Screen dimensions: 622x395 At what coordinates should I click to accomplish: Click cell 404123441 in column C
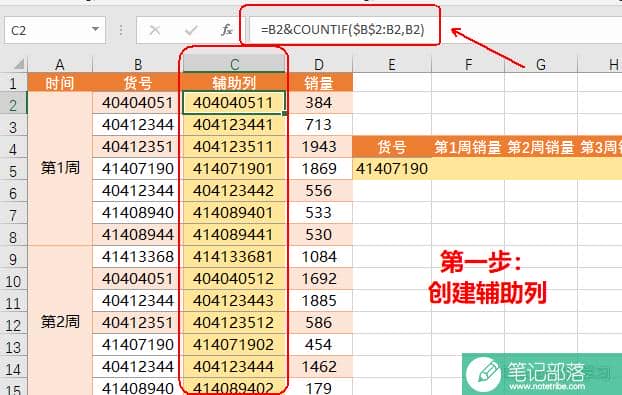click(x=234, y=125)
